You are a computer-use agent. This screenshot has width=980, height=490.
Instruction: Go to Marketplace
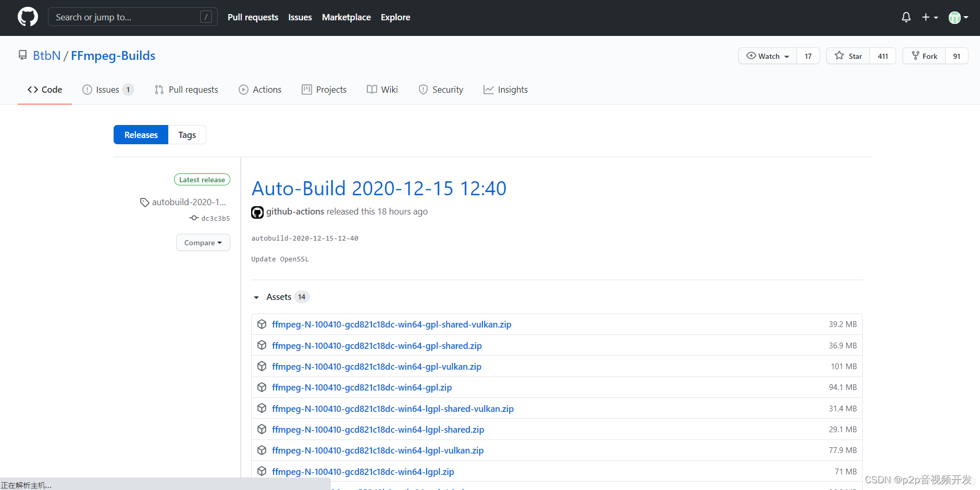pos(346,17)
